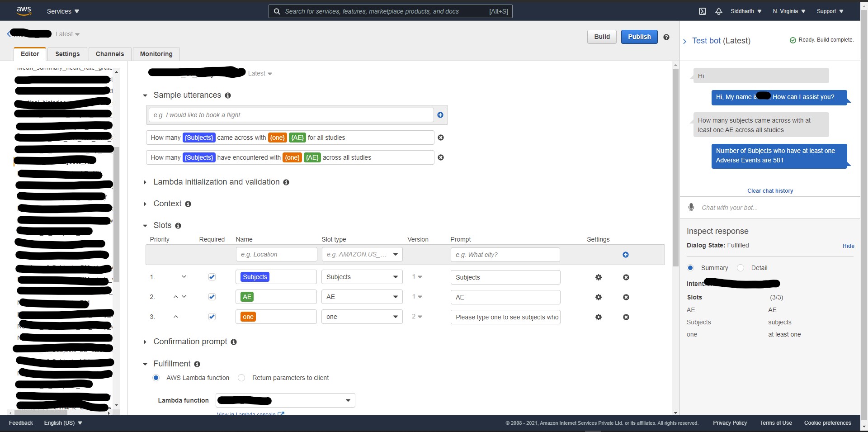Click the Publish button
The height and width of the screenshot is (432, 868).
click(639, 37)
